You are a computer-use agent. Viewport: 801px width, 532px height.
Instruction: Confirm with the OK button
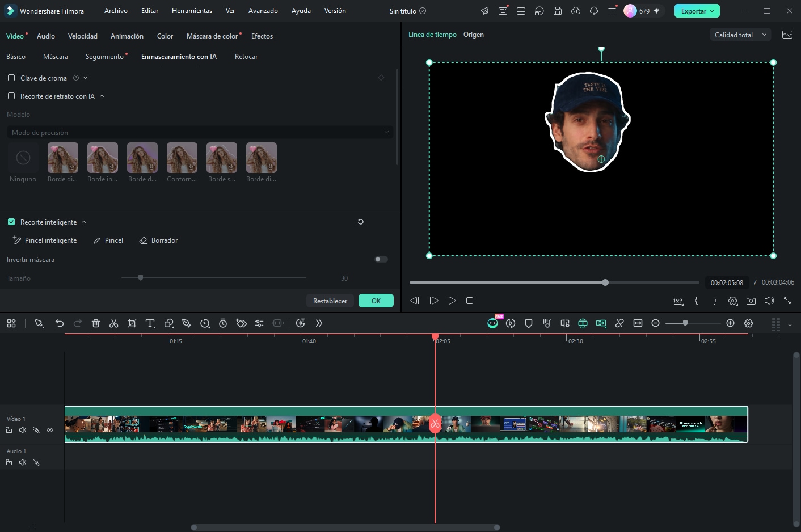tap(376, 301)
